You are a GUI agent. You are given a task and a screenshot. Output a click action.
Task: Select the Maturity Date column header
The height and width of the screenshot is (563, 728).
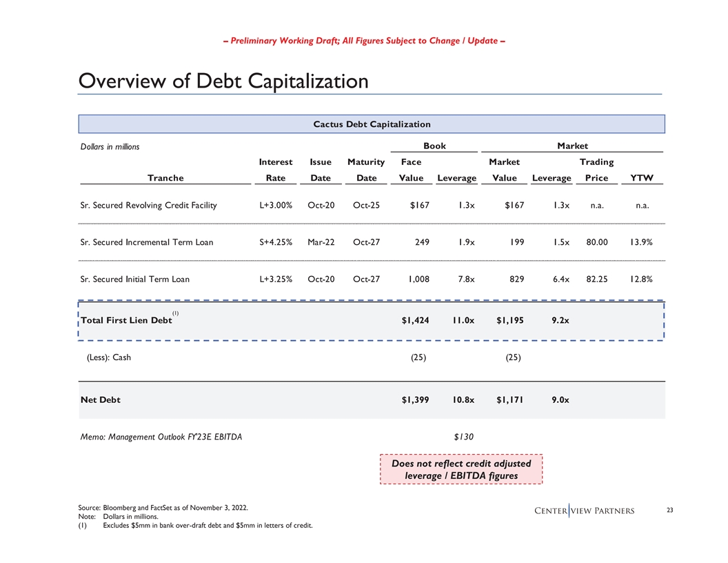366,170
